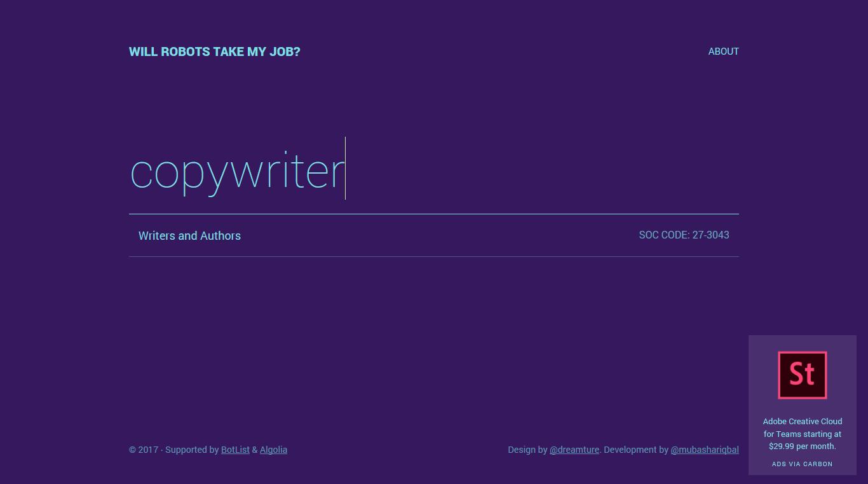868x484 pixels.
Task: Click the SOC CODE: 27-3043 label
Action: coord(684,235)
